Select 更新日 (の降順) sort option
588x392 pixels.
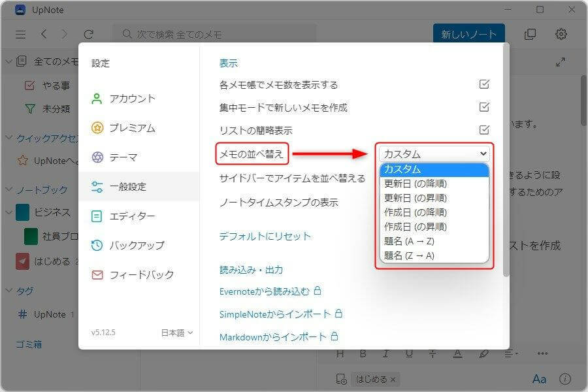pos(434,184)
